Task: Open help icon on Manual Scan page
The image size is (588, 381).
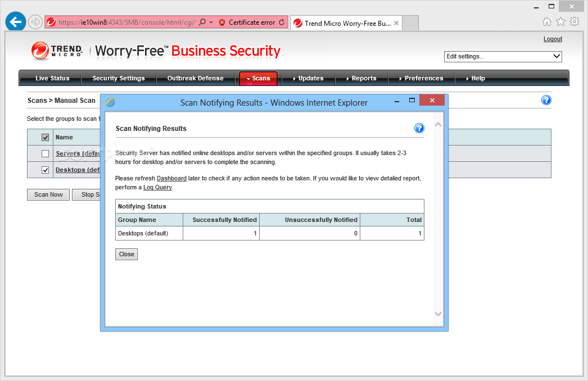Action: (546, 100)
